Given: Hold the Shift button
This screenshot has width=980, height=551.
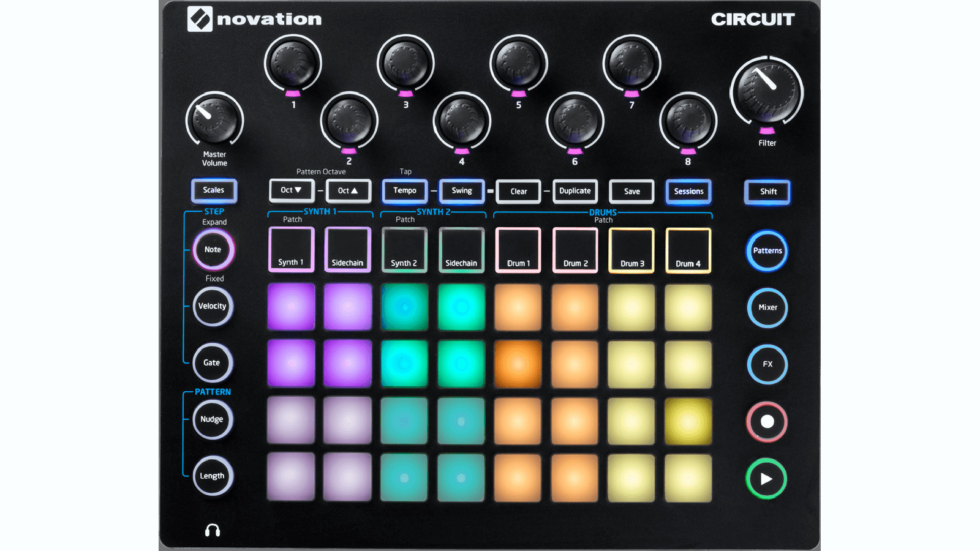Looking at the screenshot, I should [767, 192].
